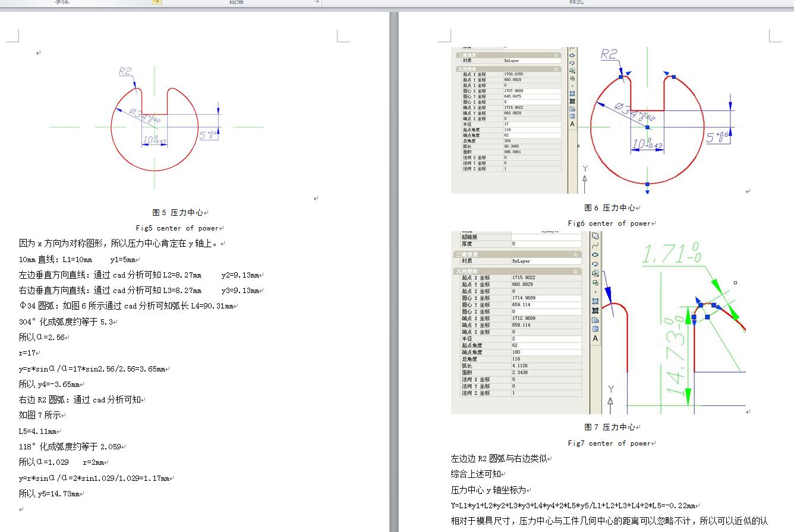Click the make block icon in Figure 7 screenshot
This screenshot has height=532, width=794.
click(595, 282)
